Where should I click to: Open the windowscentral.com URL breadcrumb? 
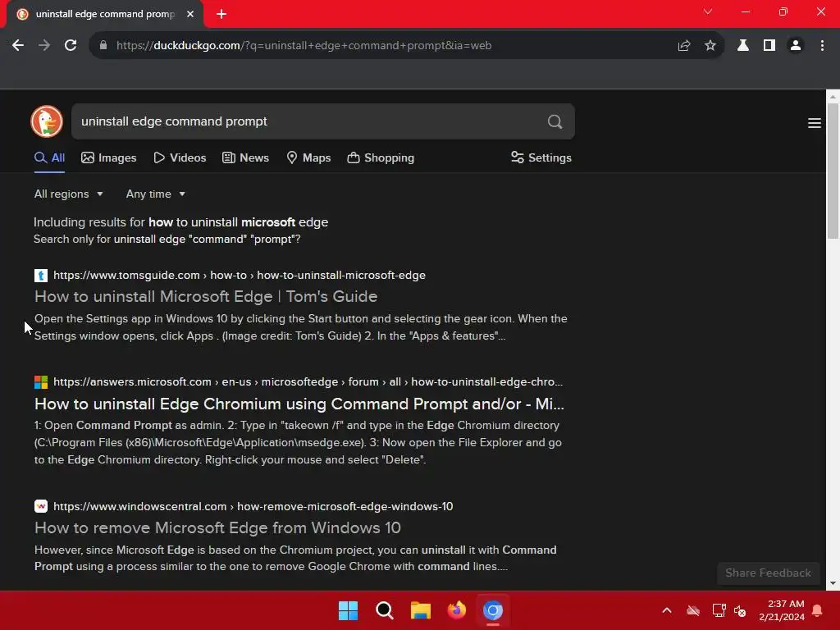(253, 506)
